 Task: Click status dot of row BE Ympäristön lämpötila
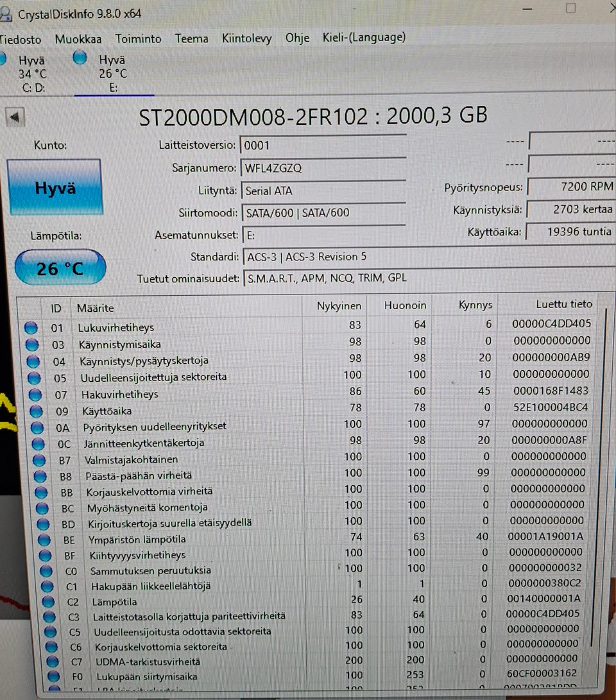pos(44,540)
